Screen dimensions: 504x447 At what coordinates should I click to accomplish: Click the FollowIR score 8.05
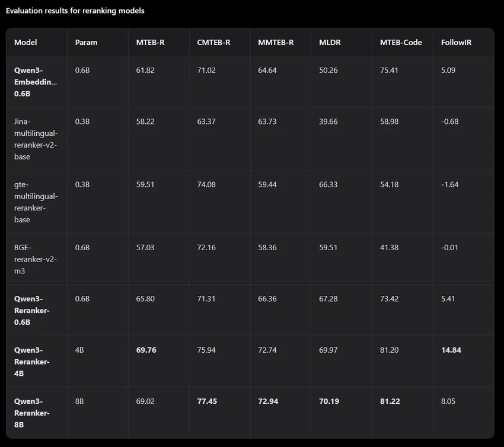pos(448,401)
